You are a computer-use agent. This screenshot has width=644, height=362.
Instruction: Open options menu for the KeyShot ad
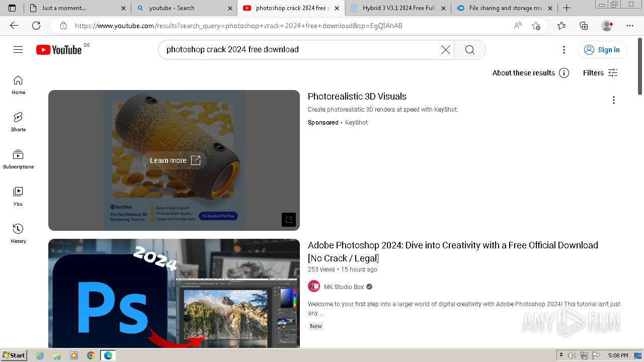tap(613, 100)
